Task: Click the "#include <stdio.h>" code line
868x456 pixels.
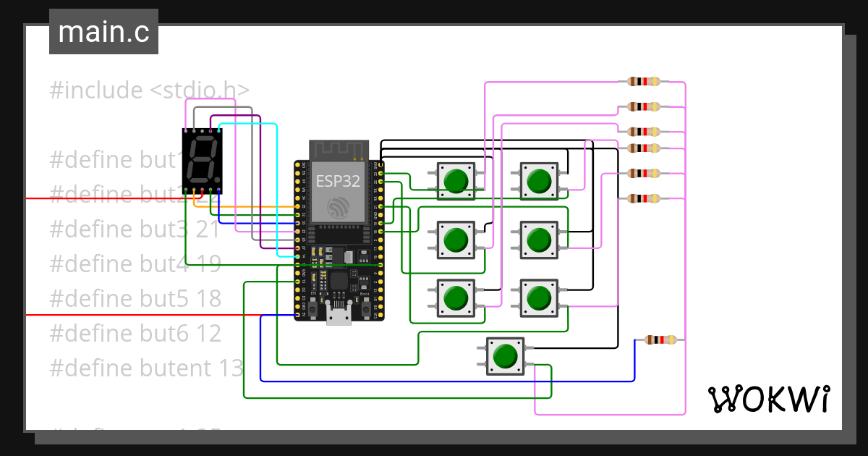Action: [x=148, y=90]
